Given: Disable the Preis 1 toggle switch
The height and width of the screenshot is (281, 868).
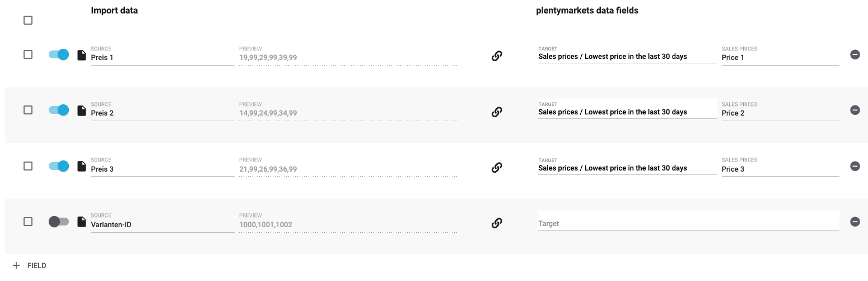Looking at the screenshot, I should (x=59, y=54).
